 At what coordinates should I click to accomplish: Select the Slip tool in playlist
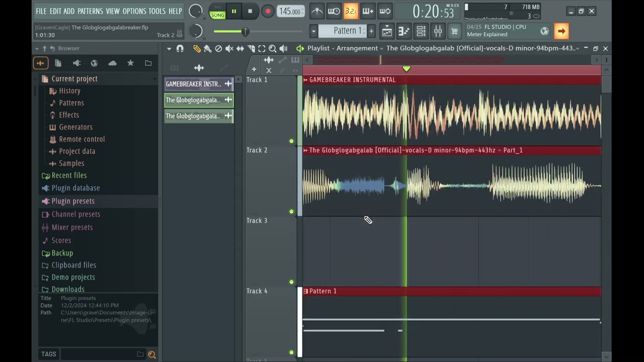(x=240, y=49)
